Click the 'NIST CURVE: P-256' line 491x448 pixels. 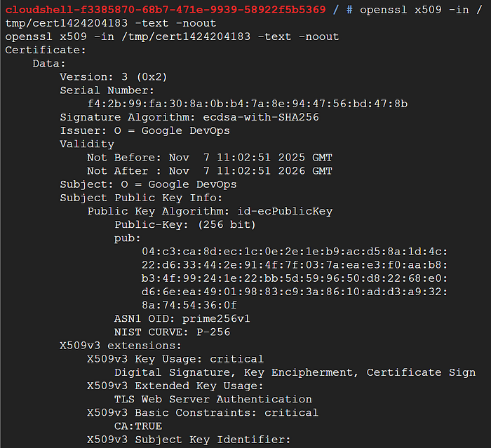(x=173, y=332)
